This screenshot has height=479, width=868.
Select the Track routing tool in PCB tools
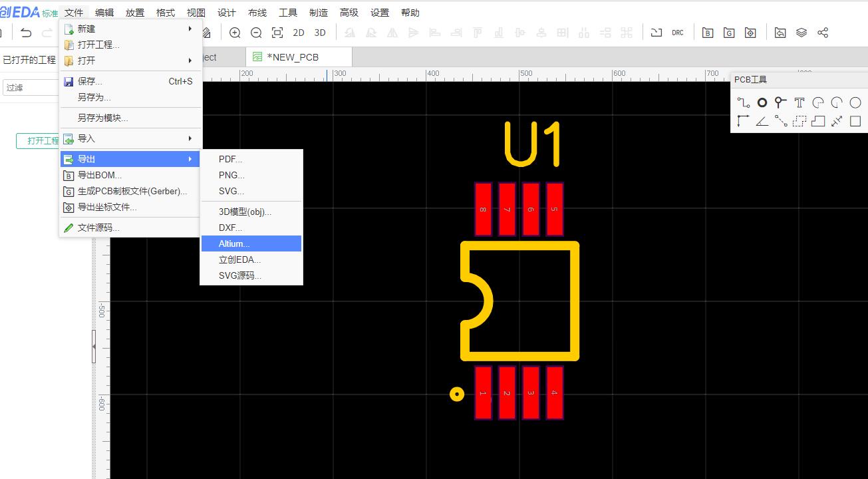point(744,102)
